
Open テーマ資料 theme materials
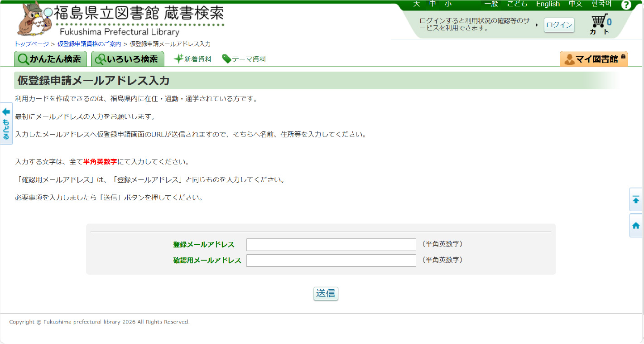(244, 59)
